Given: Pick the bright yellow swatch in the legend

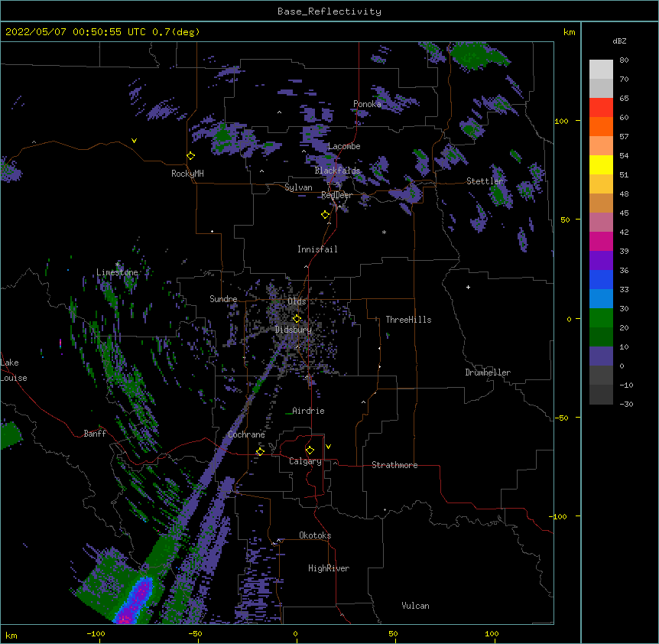Looking at the screenshot, I should click(601, 165).
